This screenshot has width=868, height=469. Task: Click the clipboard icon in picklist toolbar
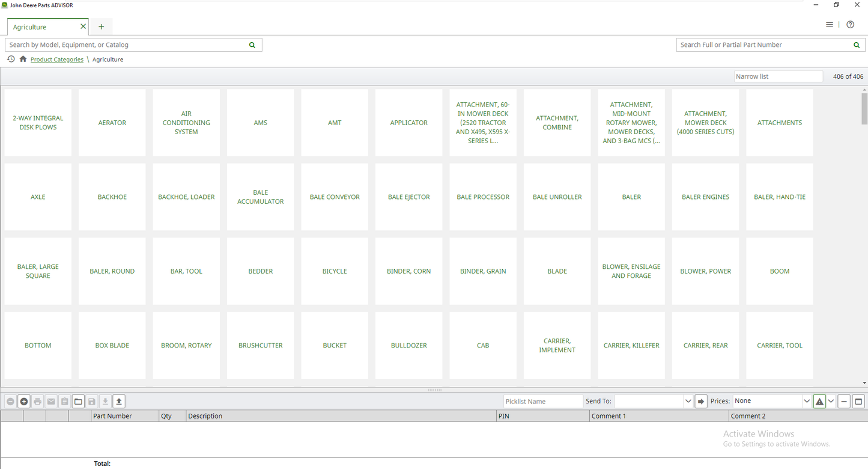pos(65,402)
